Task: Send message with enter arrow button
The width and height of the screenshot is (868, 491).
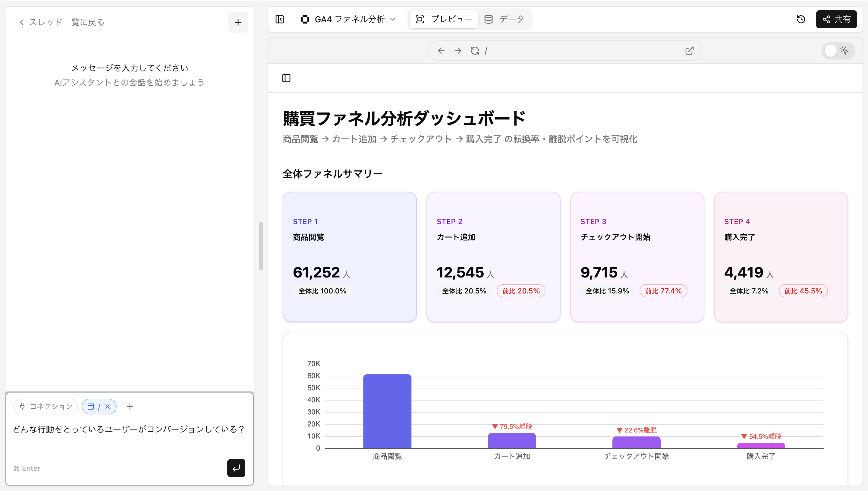Action: [236, 468]
